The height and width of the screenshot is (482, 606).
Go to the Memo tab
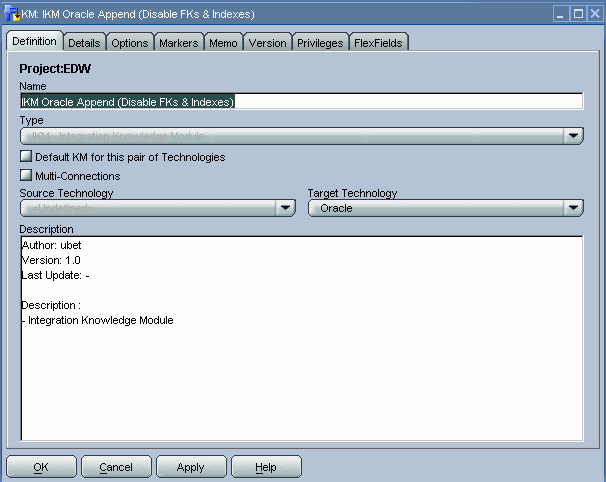click(x=223, y=43)
